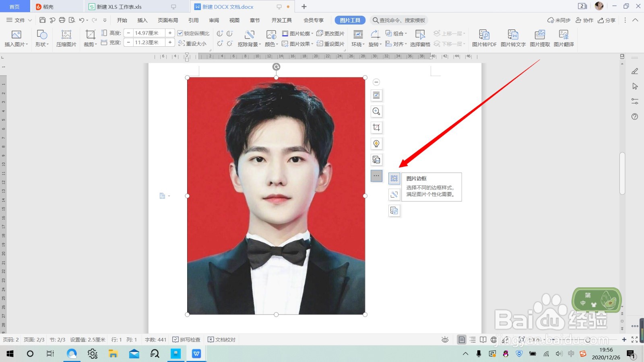Image resolution: width=644 pixels, height=362 pixels.
Task: Click floating layout options icon beside image
Action: click(x=376, y=95)
